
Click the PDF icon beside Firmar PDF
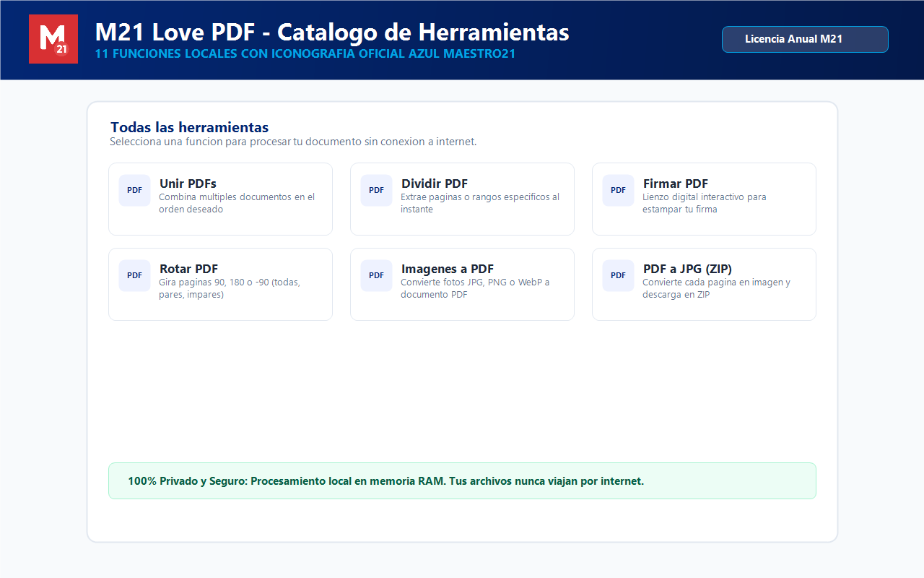pos(619,190)
